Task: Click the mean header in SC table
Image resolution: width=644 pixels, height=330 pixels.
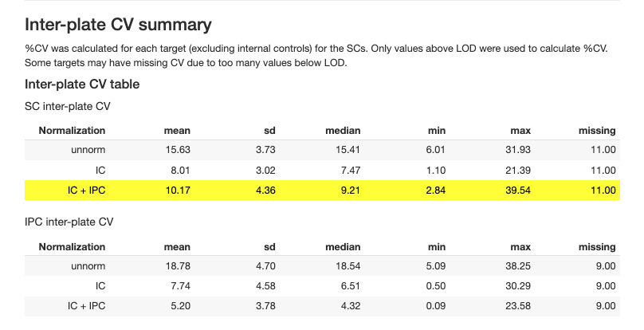Action: coord(177,130)
